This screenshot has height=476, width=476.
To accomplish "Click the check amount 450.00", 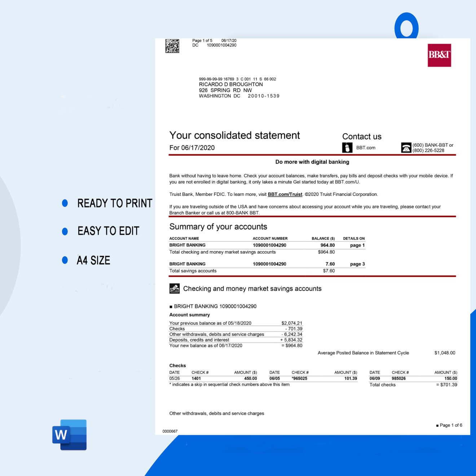I will 250,379.
